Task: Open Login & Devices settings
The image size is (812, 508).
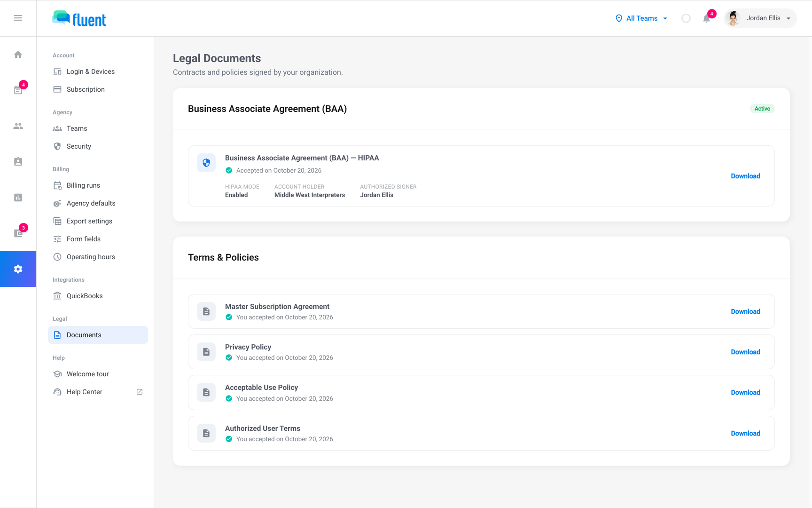Action: click(x=98, y=71)
